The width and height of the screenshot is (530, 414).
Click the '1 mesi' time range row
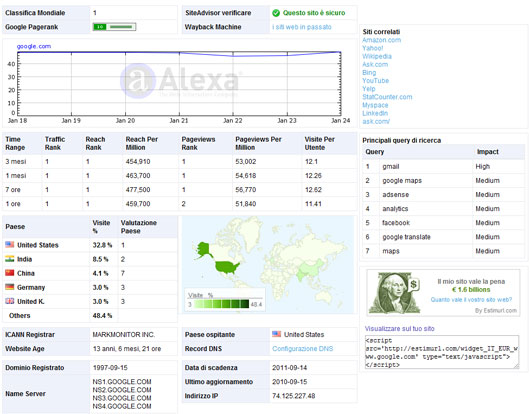tap(179, 176)
